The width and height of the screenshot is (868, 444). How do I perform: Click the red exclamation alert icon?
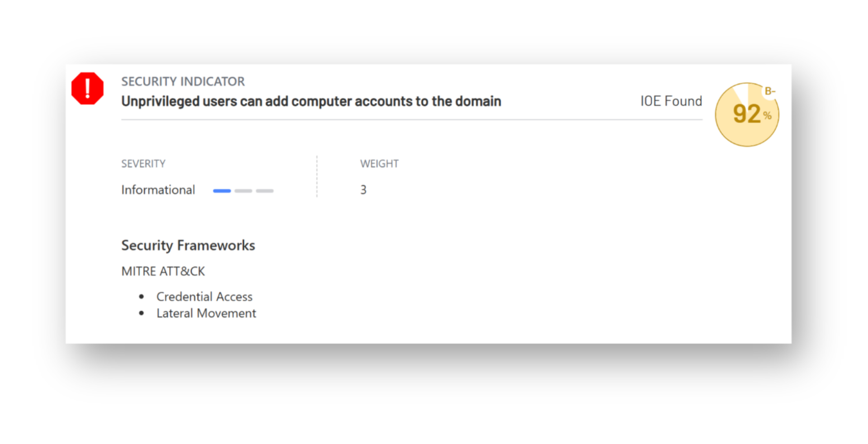87,89
